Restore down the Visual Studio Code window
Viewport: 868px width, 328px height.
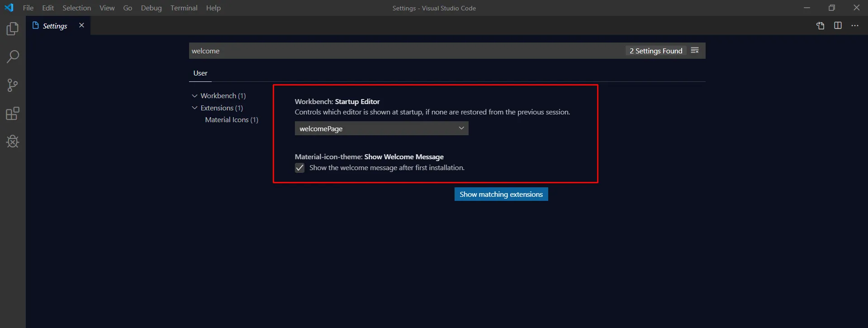click(x=832, y=8)
